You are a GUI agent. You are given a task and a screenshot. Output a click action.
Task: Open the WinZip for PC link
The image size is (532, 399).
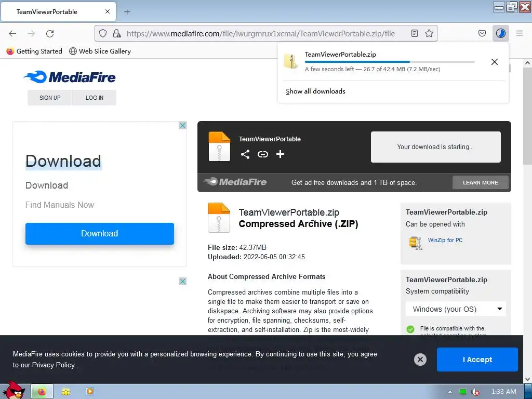tap(445, 240)
